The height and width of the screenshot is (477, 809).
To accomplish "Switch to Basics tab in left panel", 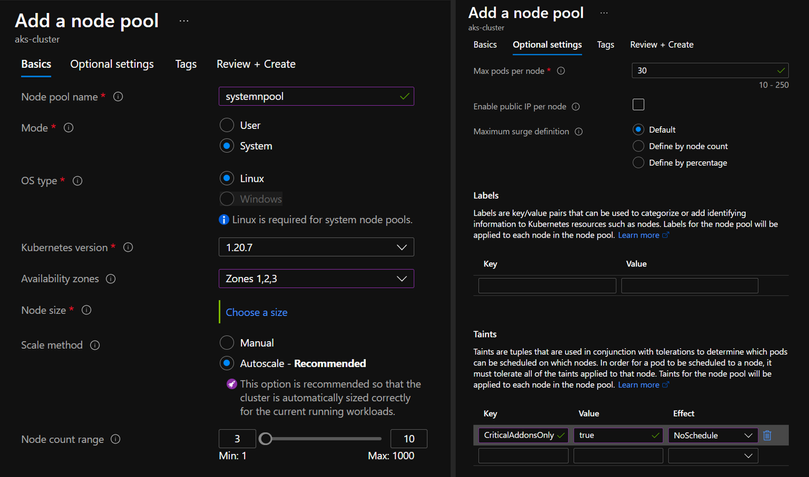I will [x=36, y=64].
